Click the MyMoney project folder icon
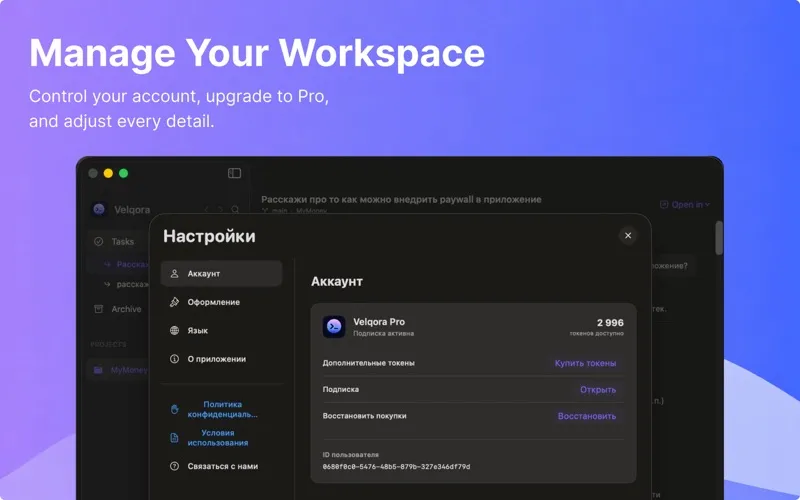 click(98, 370)
